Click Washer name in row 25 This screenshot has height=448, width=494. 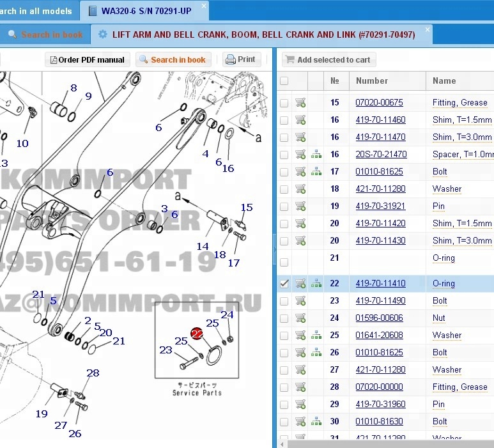447,336
